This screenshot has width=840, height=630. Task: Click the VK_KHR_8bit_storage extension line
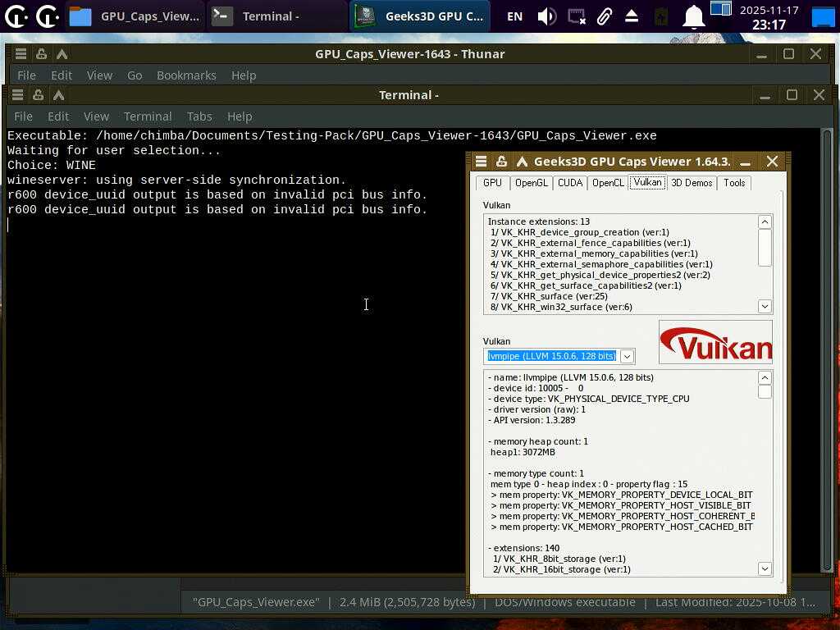(x=559, y=559)
